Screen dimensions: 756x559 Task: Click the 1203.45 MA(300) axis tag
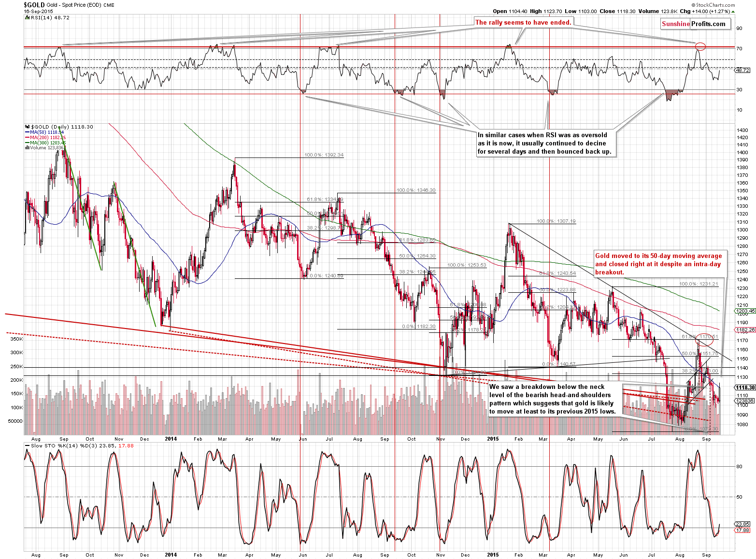745,311
